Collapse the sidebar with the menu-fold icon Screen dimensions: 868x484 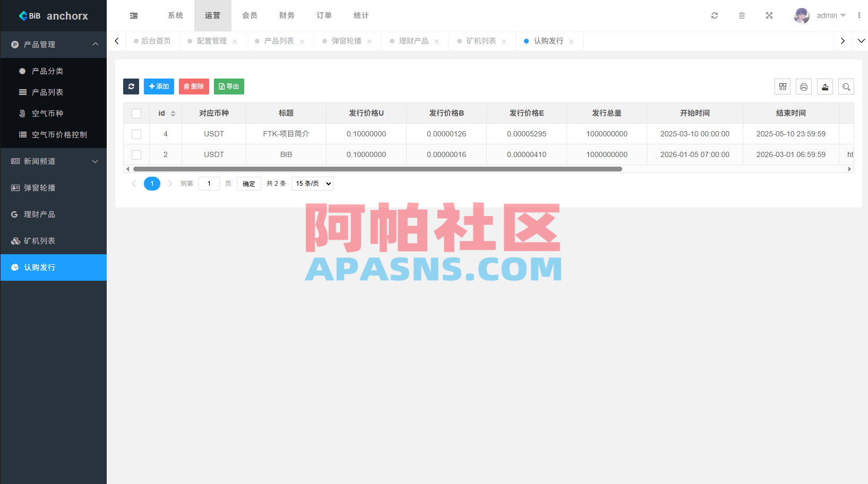134,15
